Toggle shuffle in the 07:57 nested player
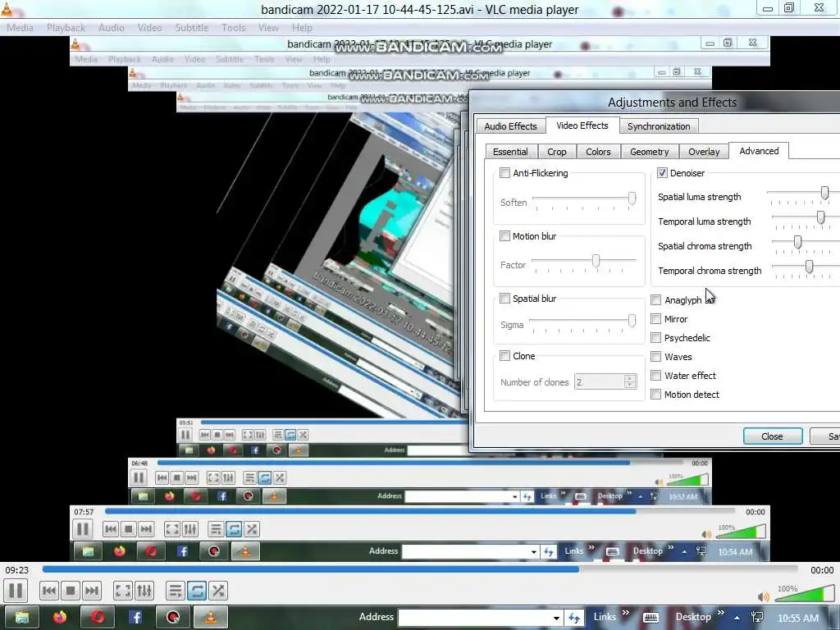 point(252,529)
